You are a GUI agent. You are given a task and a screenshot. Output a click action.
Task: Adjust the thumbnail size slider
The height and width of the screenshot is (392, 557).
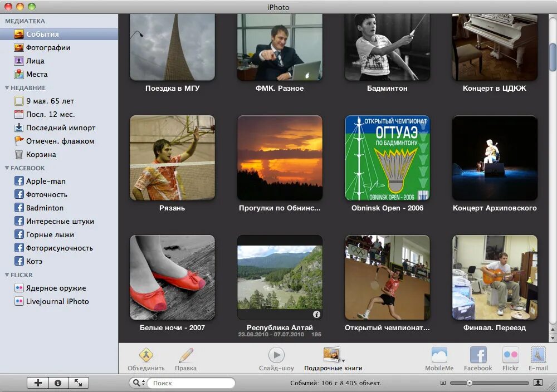(469, 383)
